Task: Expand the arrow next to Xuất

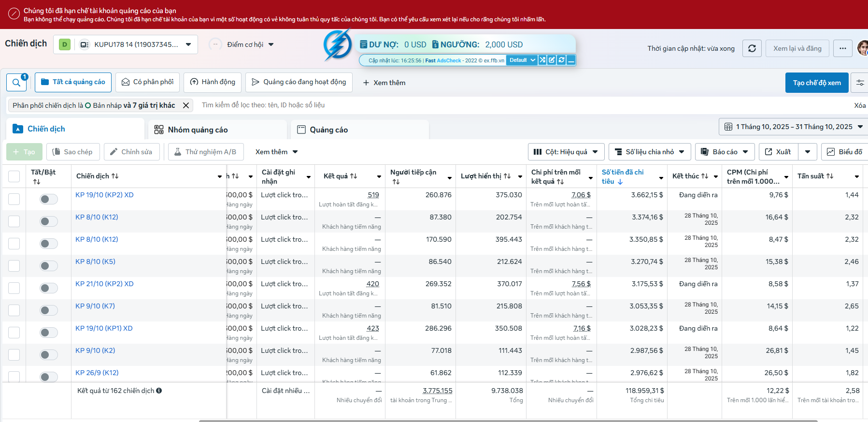Action: 808,152
